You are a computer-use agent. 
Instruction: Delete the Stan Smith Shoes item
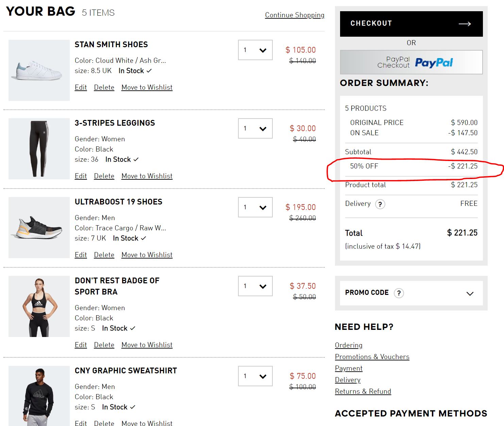pos(104,87)
